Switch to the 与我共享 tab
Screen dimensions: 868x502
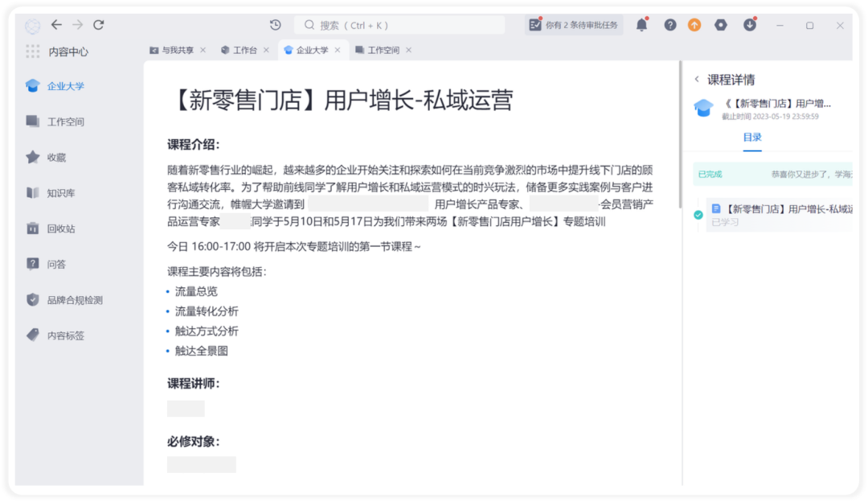pos(172,50)
